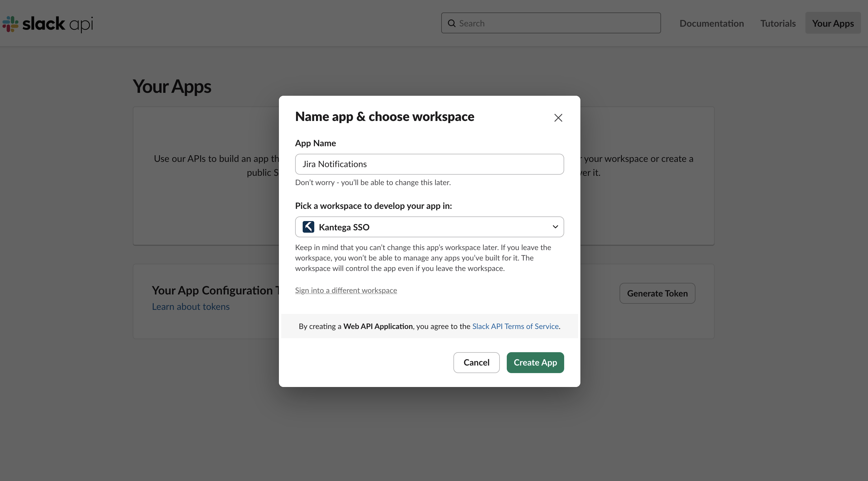Open the Learn about tokens link
Viewport: 868px width, 481px height.
click(x=190, y=306)
